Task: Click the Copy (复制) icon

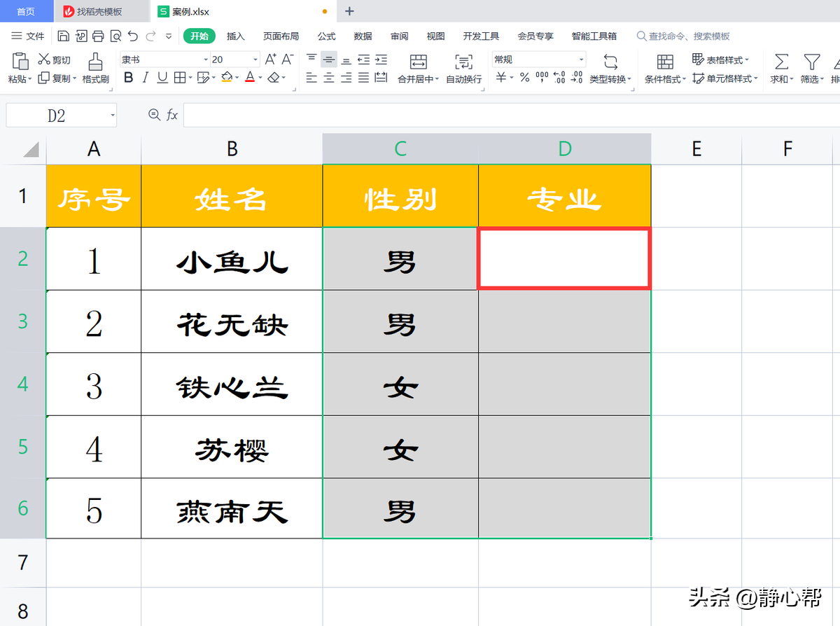Action: tap(44, 78)
